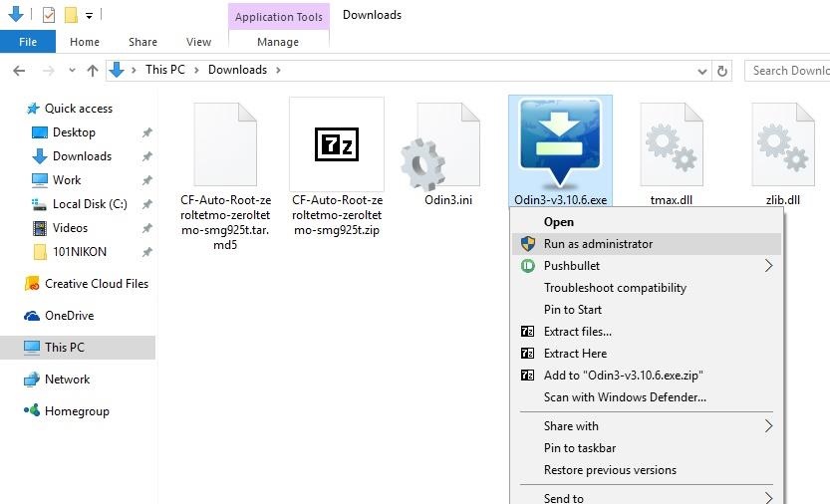Select the Odin3.ini gear file
This screenshot has width=830, height=504.
click(x=440, y=146)
